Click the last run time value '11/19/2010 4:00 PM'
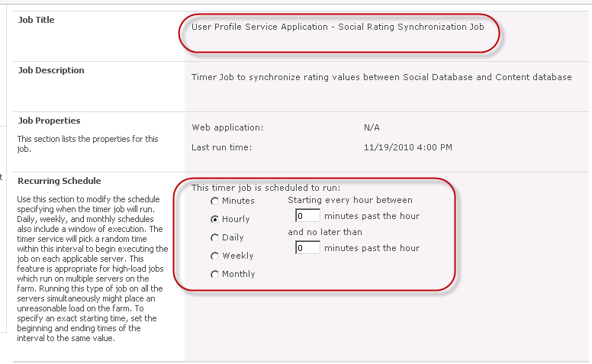Screen dimensions: 592x364 (407, 147)
